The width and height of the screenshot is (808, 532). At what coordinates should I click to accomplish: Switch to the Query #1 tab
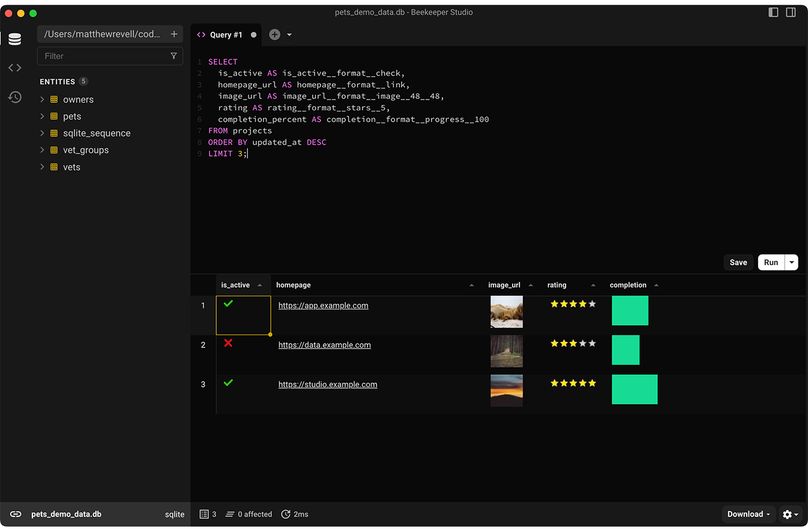point(226,35)
